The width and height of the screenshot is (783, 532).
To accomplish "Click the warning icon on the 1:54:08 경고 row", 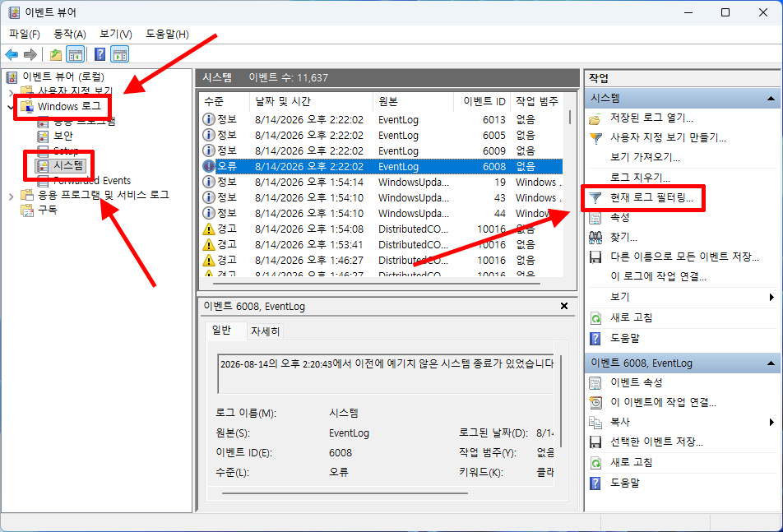I will (x=209, y=229).
